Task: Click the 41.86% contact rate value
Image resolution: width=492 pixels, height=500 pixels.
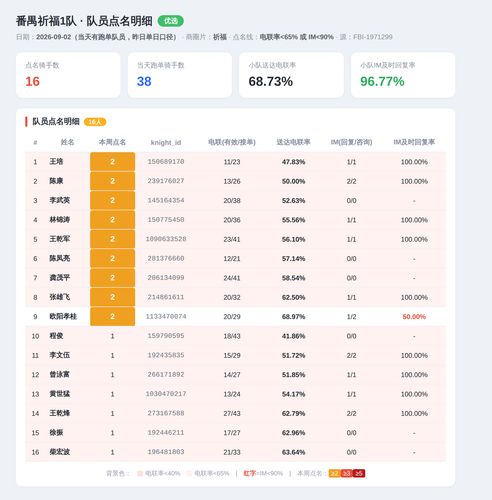Action: [x=293, y=336]
